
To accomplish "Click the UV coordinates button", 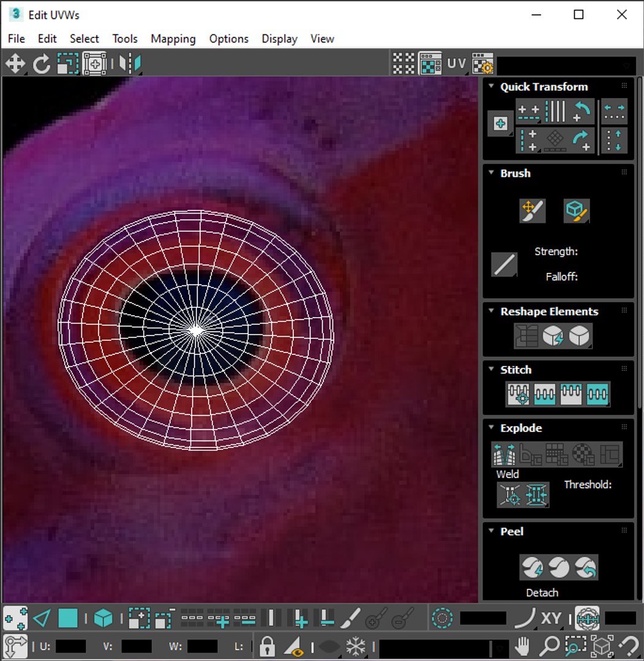I will pyautogui.click(x=456, y=64).
